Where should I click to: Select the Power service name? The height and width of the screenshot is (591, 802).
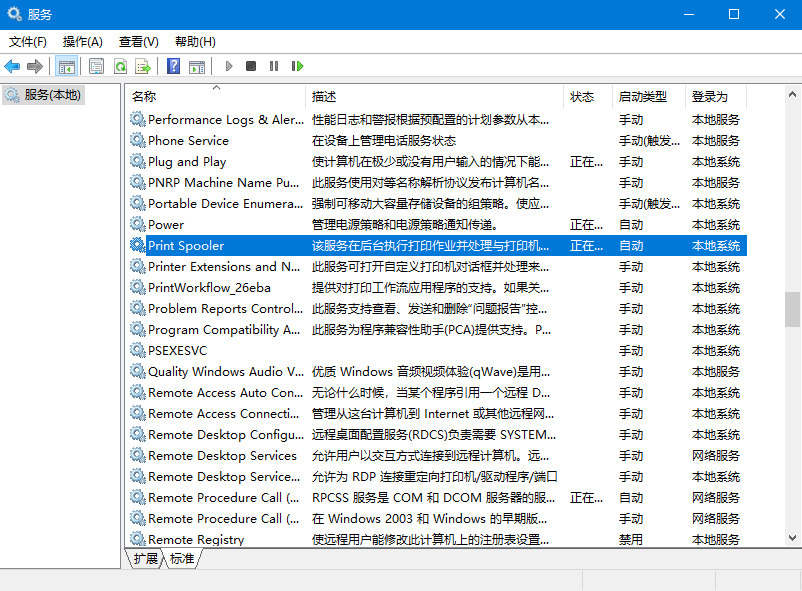point(166,225)
